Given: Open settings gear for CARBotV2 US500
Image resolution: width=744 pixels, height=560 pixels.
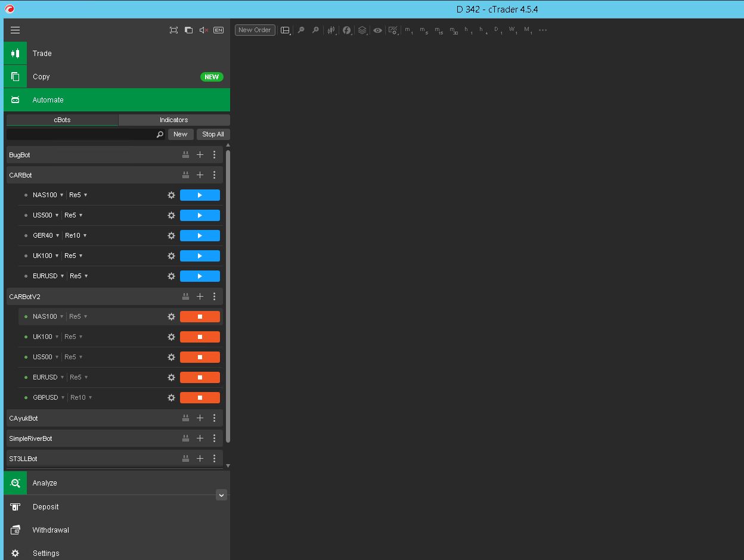Looking at the screenshot, I should [171, 357].
